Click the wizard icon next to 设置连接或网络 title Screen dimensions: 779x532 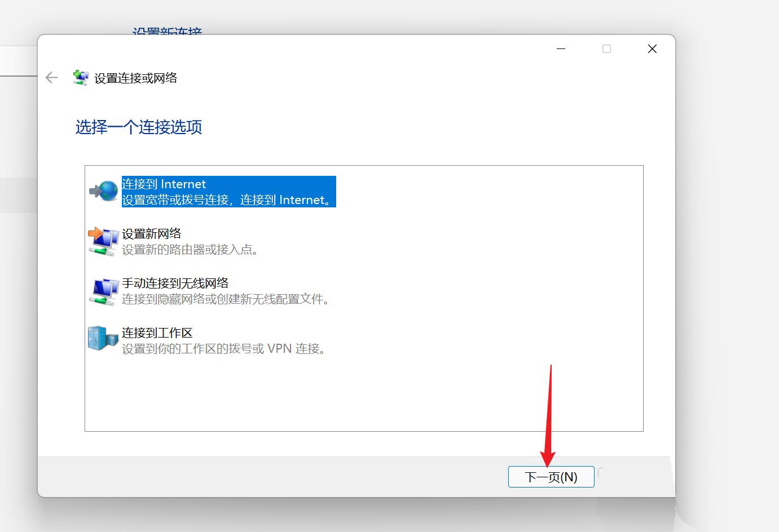[81, 77]
